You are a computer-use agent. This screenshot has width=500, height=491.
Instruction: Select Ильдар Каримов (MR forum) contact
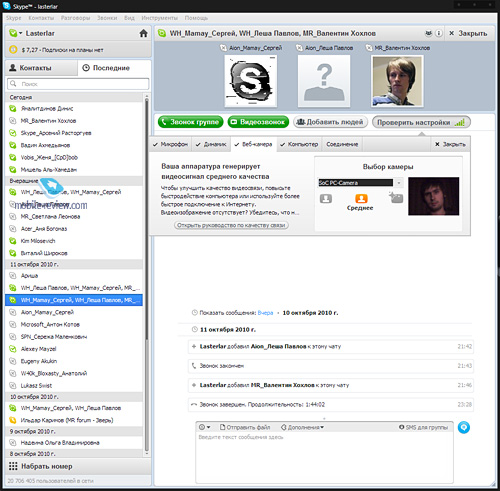74,420
